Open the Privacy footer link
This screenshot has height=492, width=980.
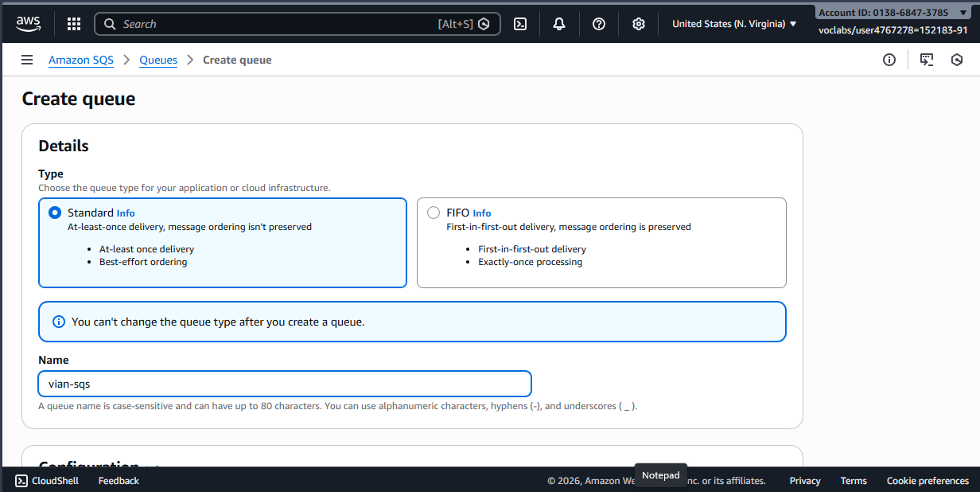(805, 480)
